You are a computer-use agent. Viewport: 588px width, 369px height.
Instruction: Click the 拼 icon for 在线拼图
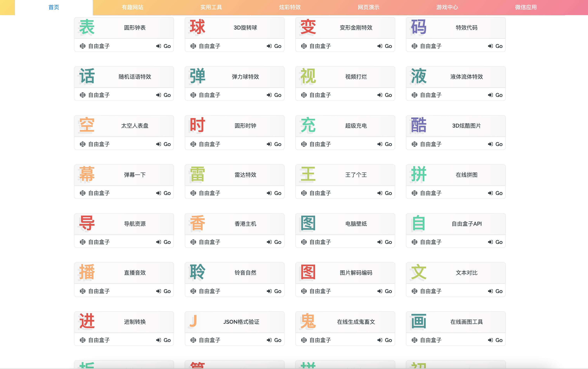pyautogui.click(x=419, y=174)
